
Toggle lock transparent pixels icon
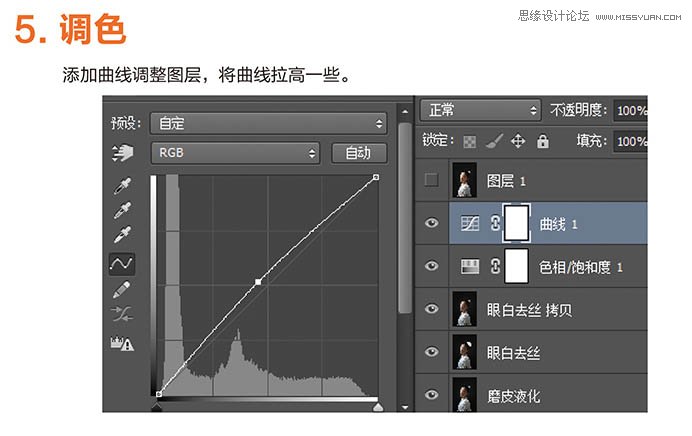coord(470,142)
